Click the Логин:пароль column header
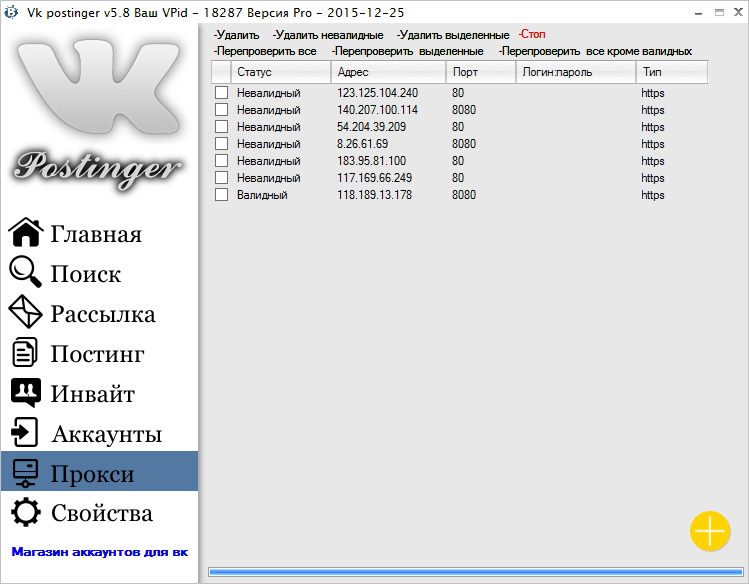 576,72
